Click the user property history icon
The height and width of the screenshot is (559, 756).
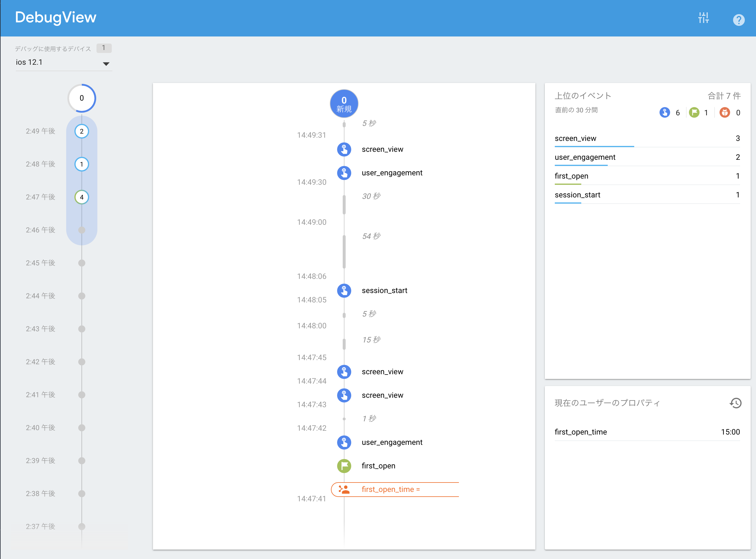(736, 403)
